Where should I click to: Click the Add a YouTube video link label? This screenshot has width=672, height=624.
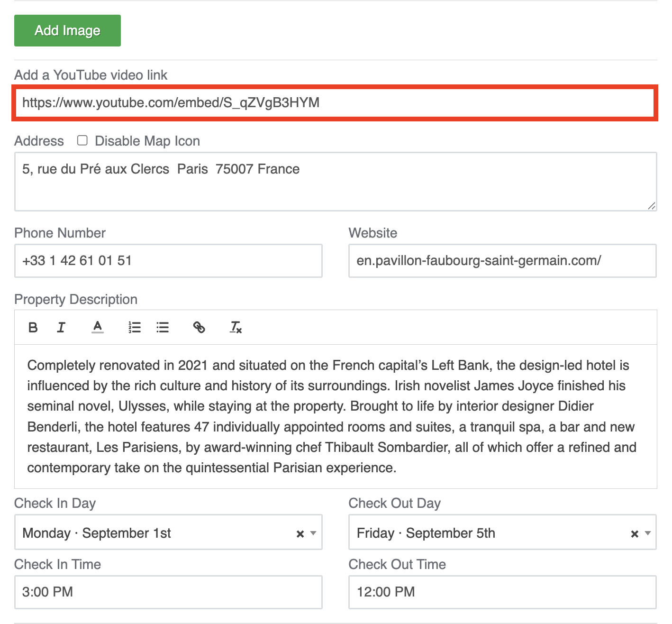click(x=91, y=75)
